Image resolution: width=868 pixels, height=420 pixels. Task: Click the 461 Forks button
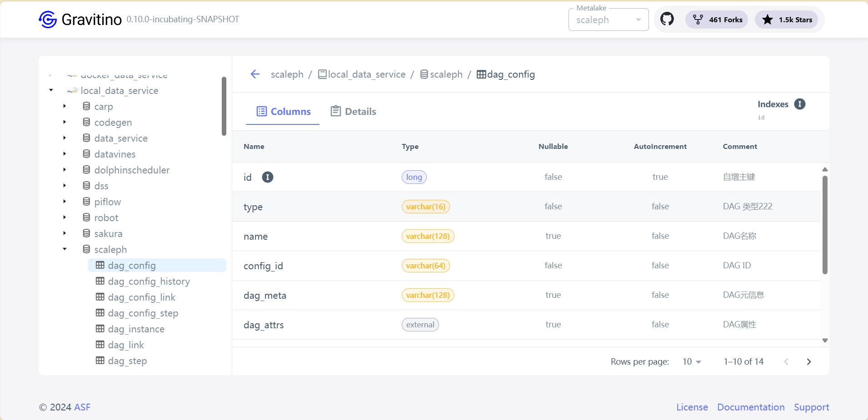pyautogui.click(x=717, y=20)
